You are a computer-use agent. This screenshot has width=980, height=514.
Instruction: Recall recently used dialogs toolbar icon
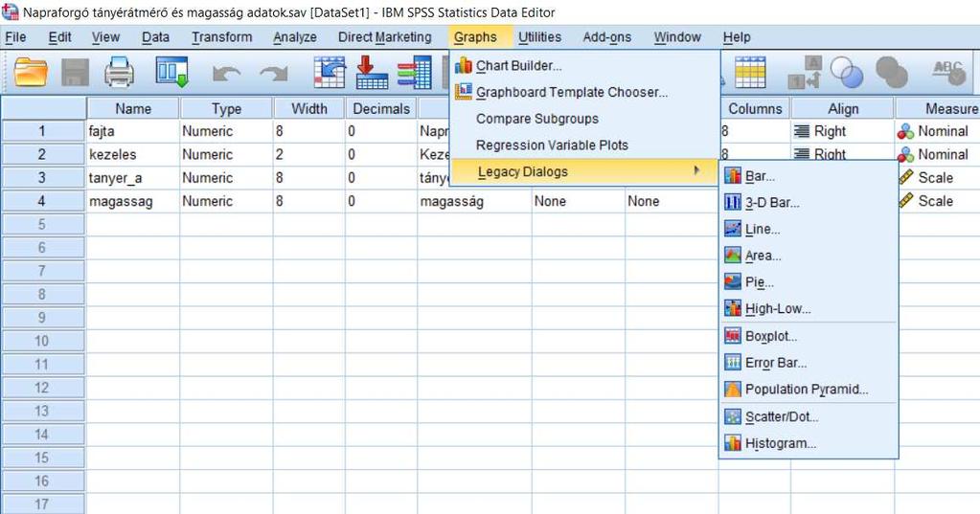point(171,72)
